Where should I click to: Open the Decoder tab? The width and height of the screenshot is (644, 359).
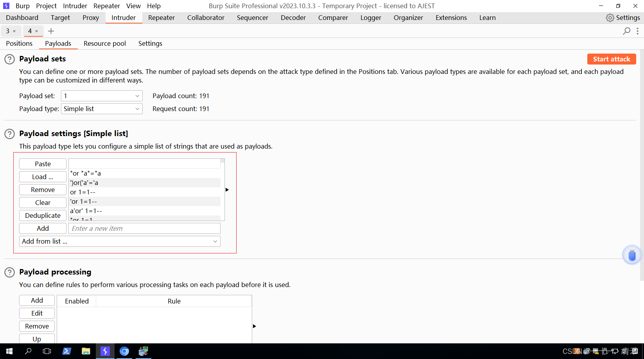293,18
